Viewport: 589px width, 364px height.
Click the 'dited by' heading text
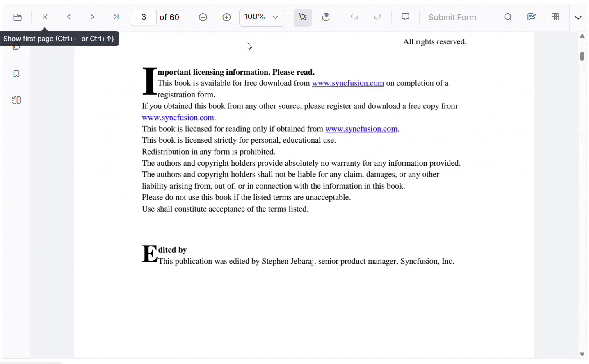tap(173, 250)
